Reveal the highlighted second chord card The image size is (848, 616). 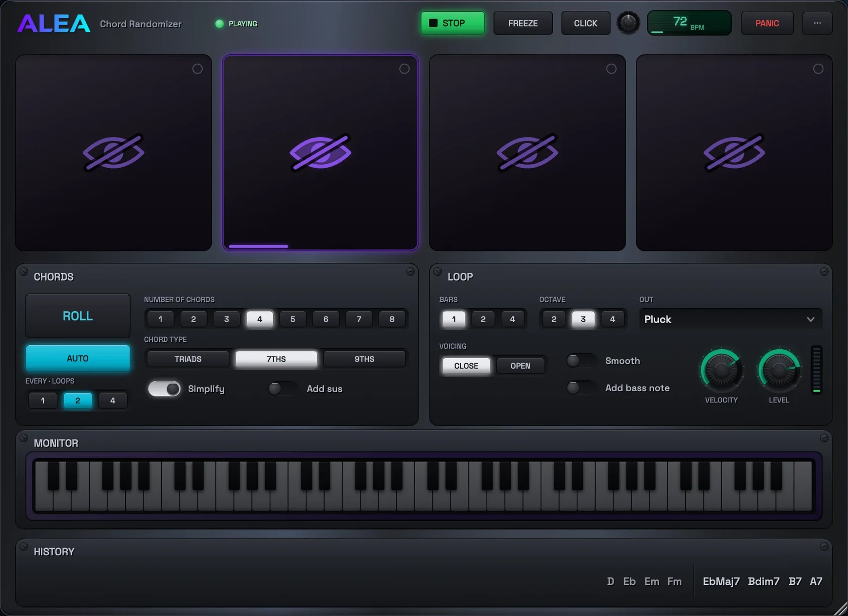pos(320,152)
